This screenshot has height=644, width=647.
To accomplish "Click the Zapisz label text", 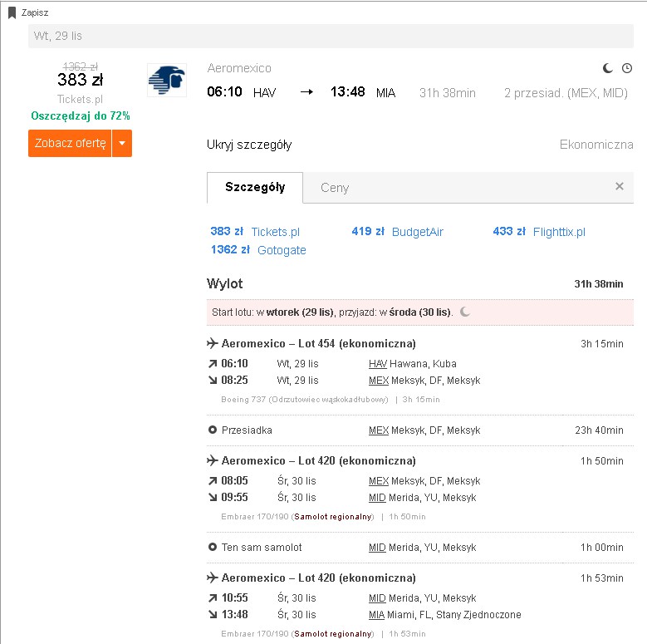I will [x=35, y=12].
